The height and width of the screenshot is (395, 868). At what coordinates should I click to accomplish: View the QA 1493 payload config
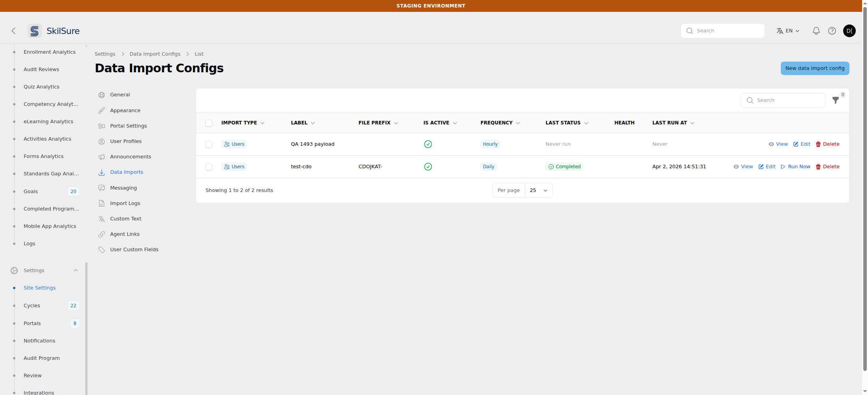(778, 144)
